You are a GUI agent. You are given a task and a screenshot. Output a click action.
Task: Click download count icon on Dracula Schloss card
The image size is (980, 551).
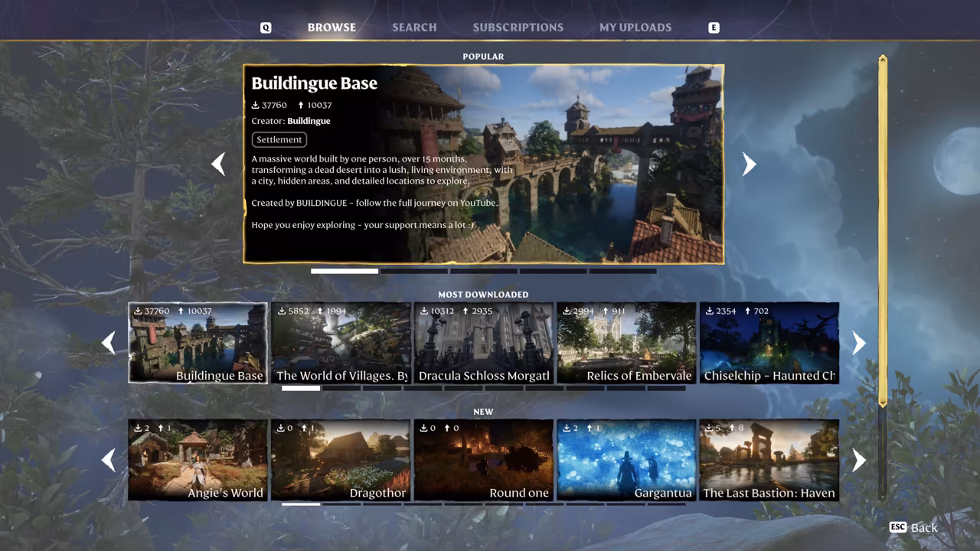click(x=423, y=311)
